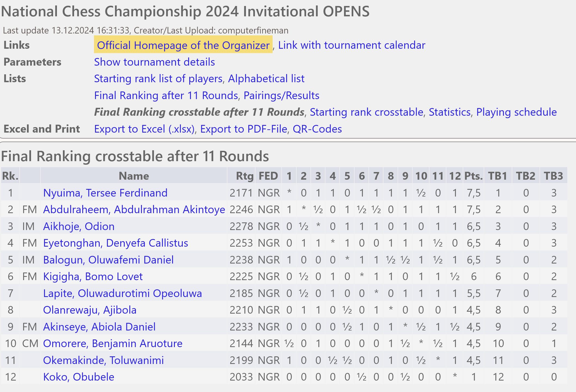The height and width of the screenshot is (392, 576).
Task: Show tournament details
Action: tap(154, 62)
